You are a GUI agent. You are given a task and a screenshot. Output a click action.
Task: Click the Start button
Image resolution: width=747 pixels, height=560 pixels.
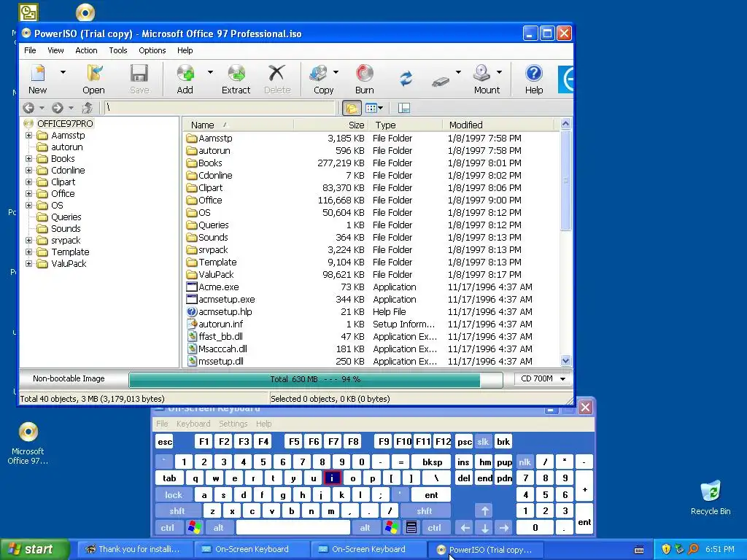point(34,549)
